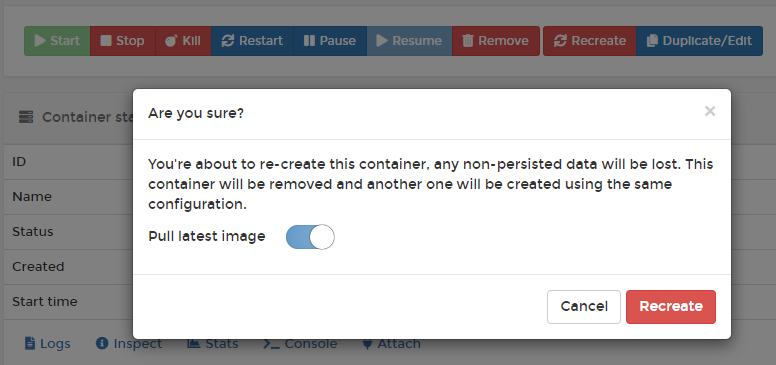Click the Recreate button in the top toolbar

[589, 41]
